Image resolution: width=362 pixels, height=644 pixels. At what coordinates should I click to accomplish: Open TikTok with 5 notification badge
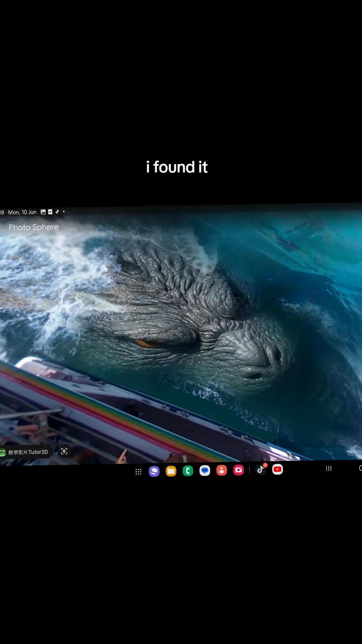tap(261, 469)
